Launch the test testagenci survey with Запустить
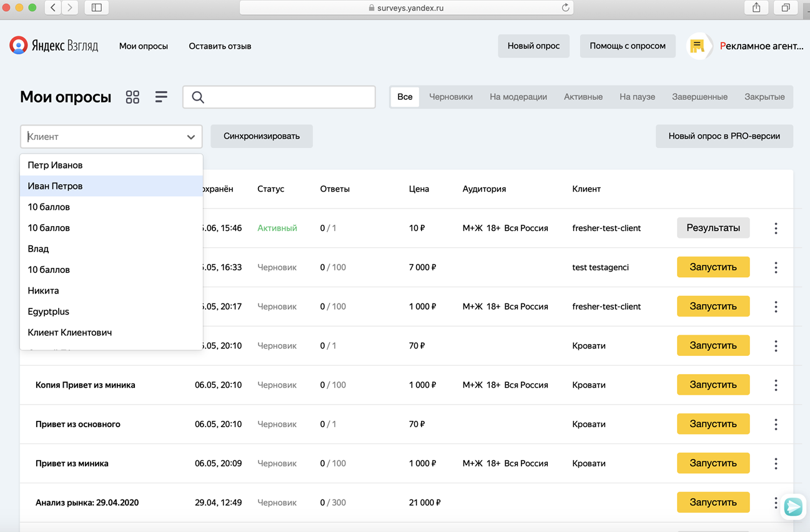 713,267
